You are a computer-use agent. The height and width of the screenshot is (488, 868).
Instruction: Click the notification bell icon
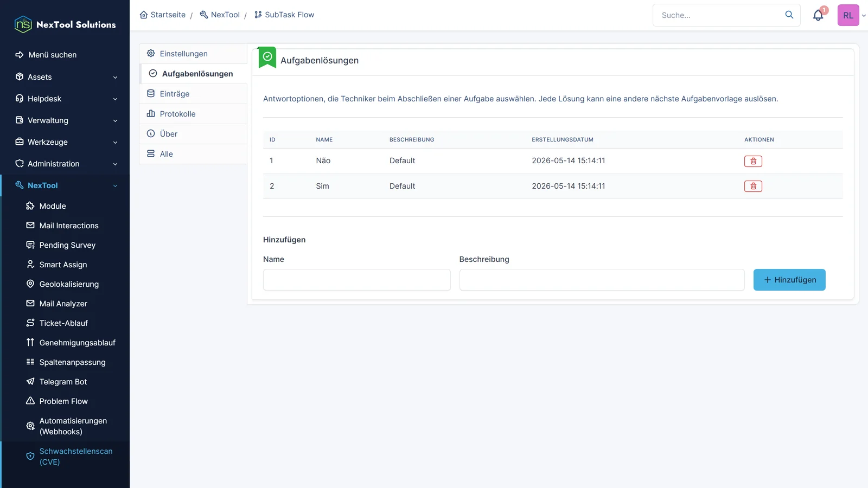tap(818, 15)
